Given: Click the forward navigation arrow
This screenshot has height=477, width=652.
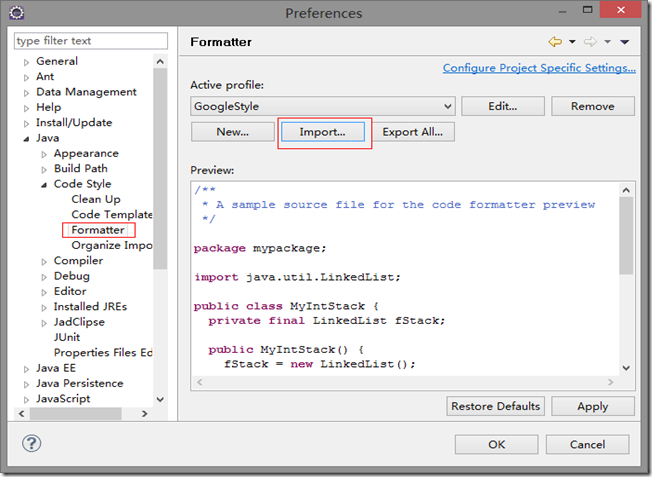Looking at the screenshot, I should (x=590, y=42).
